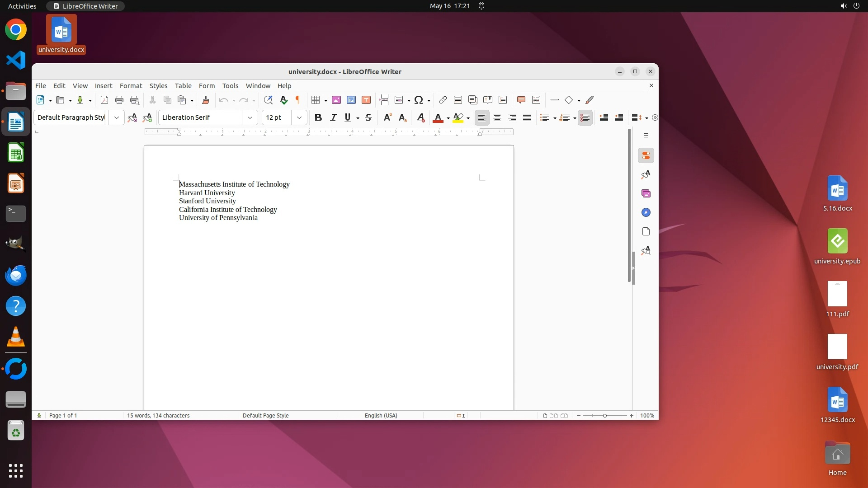Expand the Font Name dropdown

[x=250, y=118]
